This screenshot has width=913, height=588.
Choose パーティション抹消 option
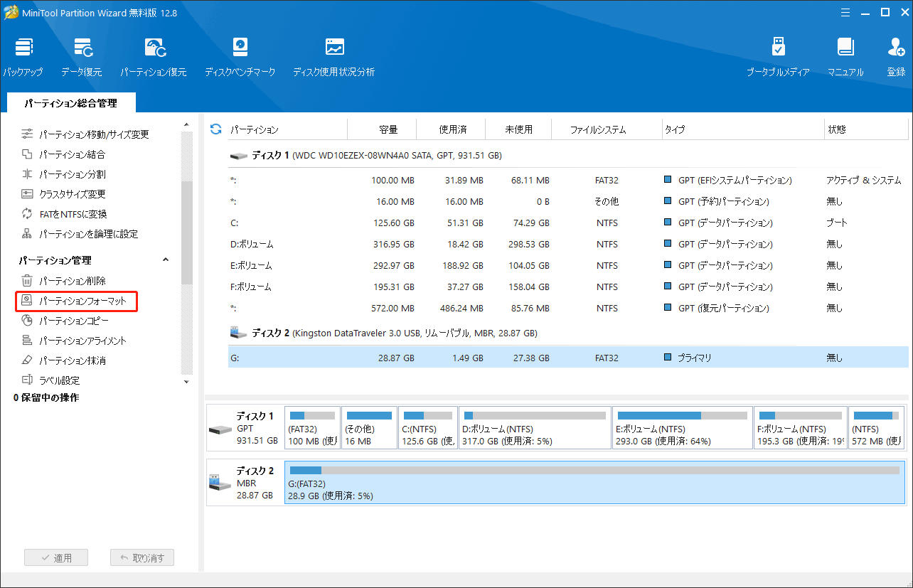click(63, 360)
